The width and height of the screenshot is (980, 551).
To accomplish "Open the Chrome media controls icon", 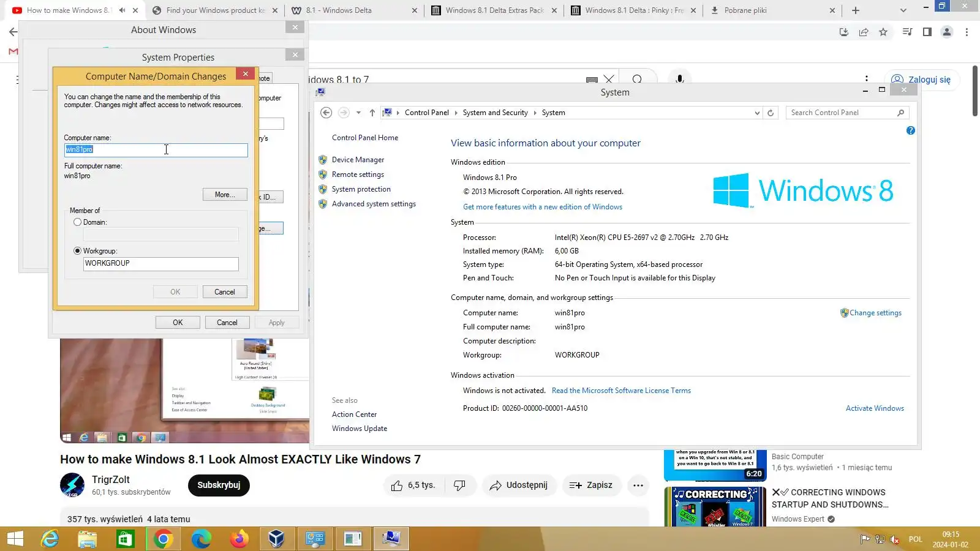I will point(908,32).
